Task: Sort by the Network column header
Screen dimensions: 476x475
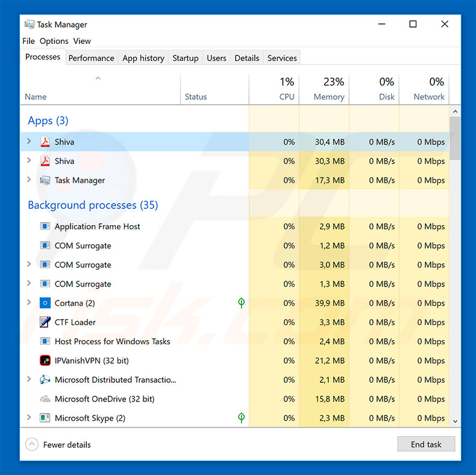Action: pos(424,90)
